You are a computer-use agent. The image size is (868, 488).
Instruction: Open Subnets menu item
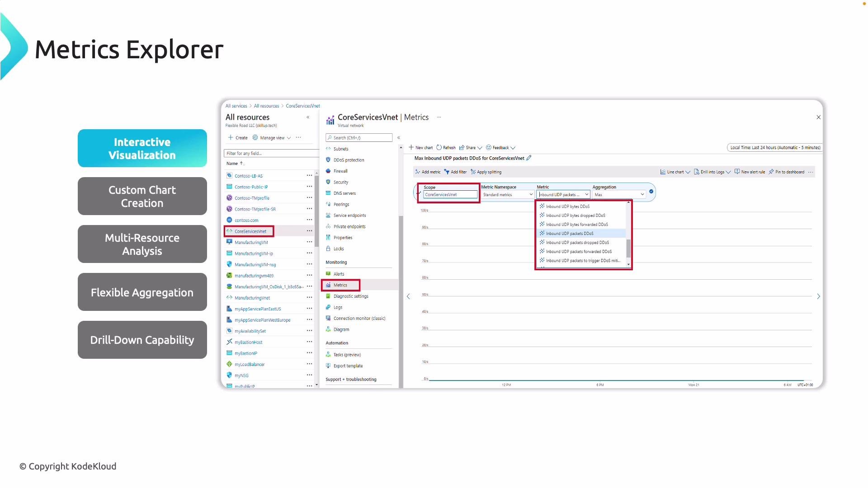[x=341, y=149]
